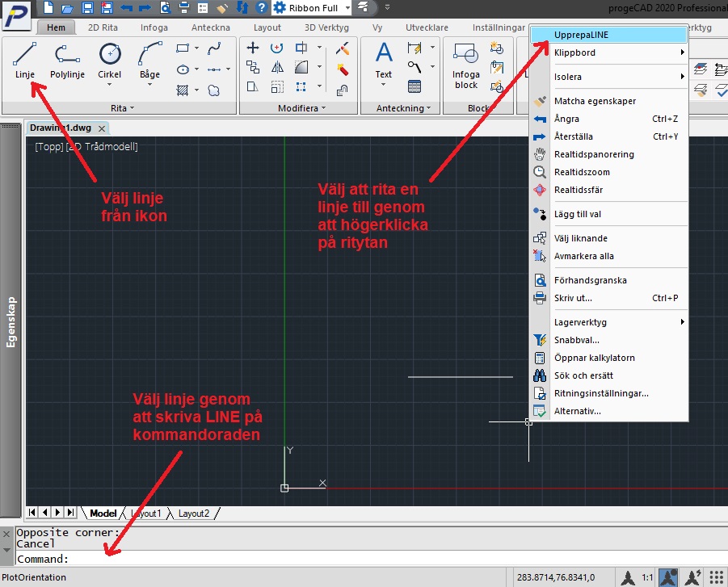Open Klippbord submenu in context menu
Image resolution: width=728 pixels, height=587 pixels.
[x=608, y=52]
